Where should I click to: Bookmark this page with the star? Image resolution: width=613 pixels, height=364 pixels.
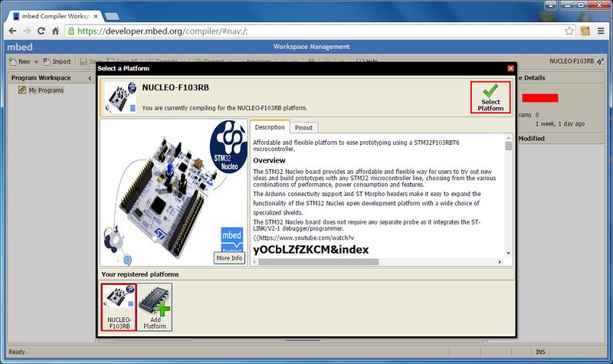(x=569, y=31)
